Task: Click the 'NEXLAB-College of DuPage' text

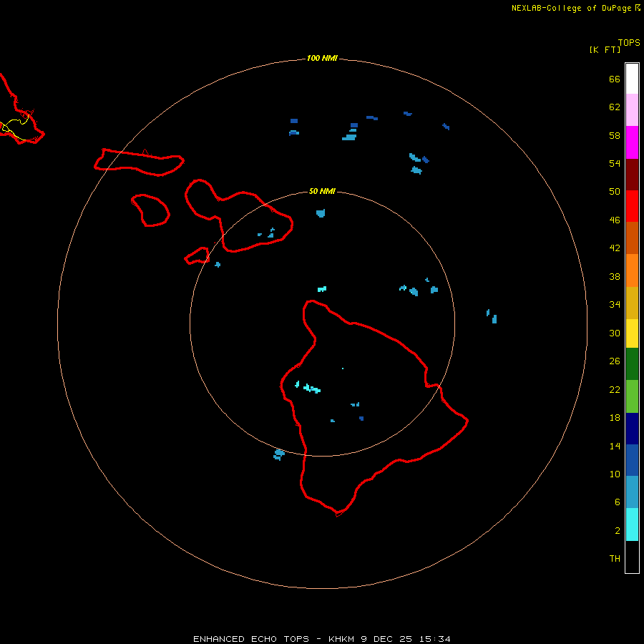Action: 571,8
